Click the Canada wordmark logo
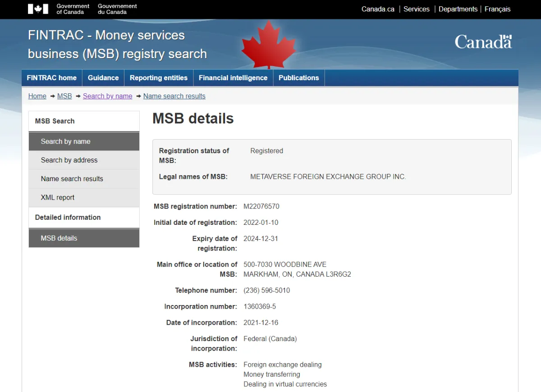The width and height of the screenshot is (541, 392). 483,42
